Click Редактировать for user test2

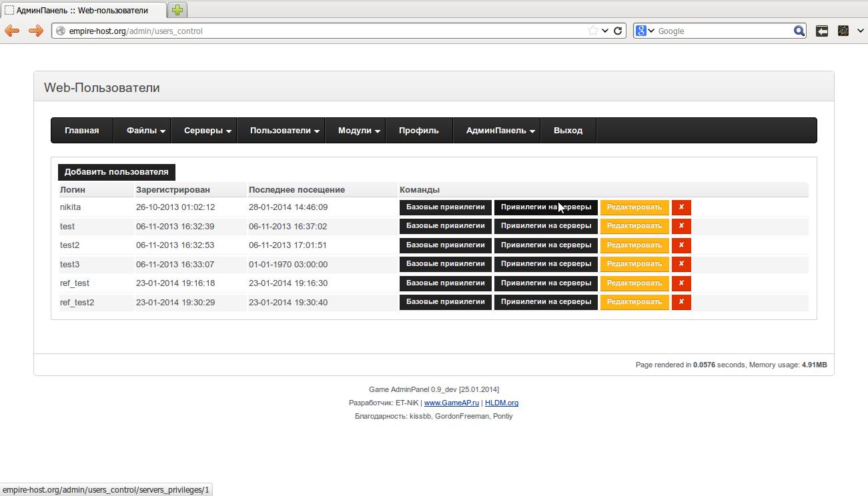tap(634, 245)
